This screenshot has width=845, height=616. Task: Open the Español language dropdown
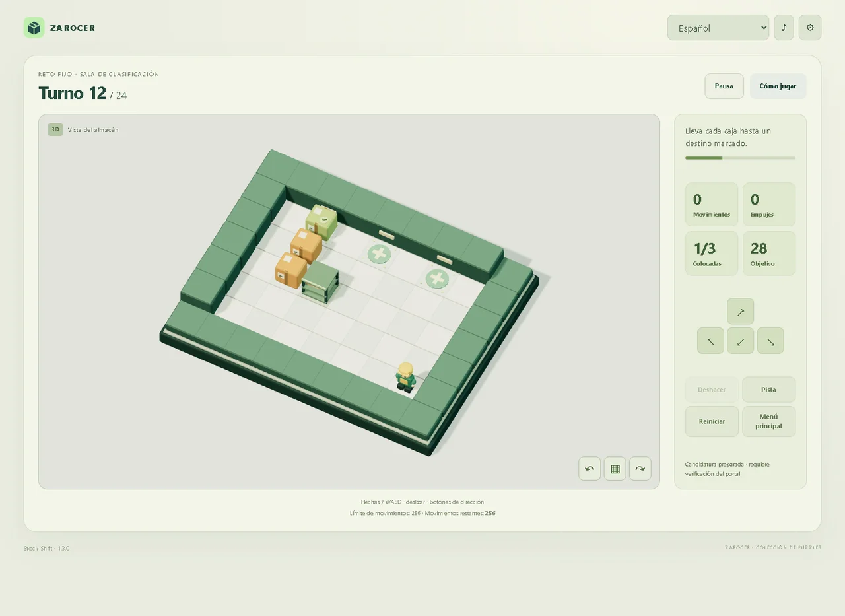point(718,28)
